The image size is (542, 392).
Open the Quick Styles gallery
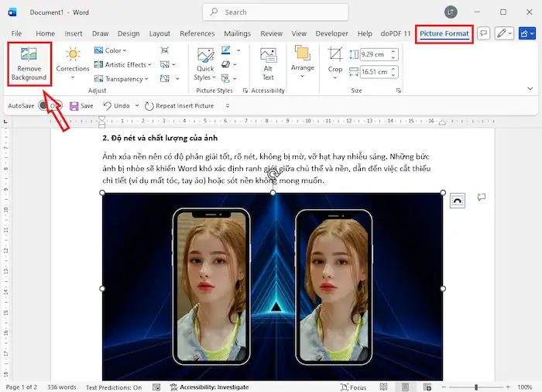point(205,64)
